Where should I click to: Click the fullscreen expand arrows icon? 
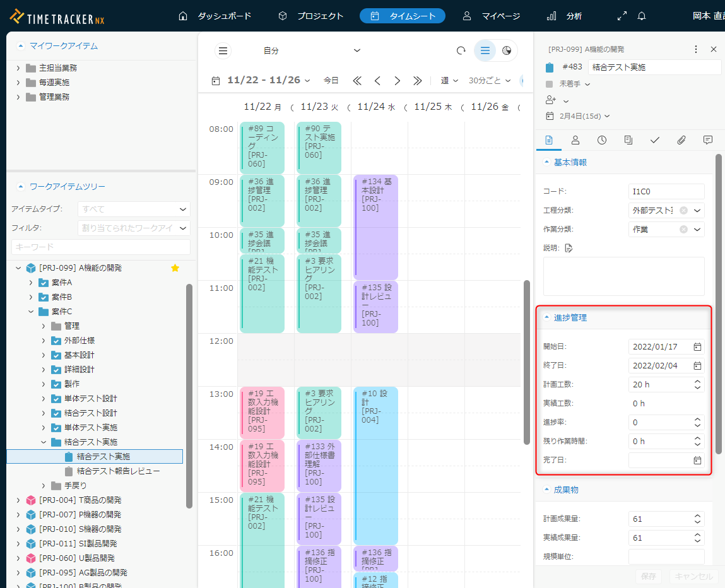pos(622,16)
